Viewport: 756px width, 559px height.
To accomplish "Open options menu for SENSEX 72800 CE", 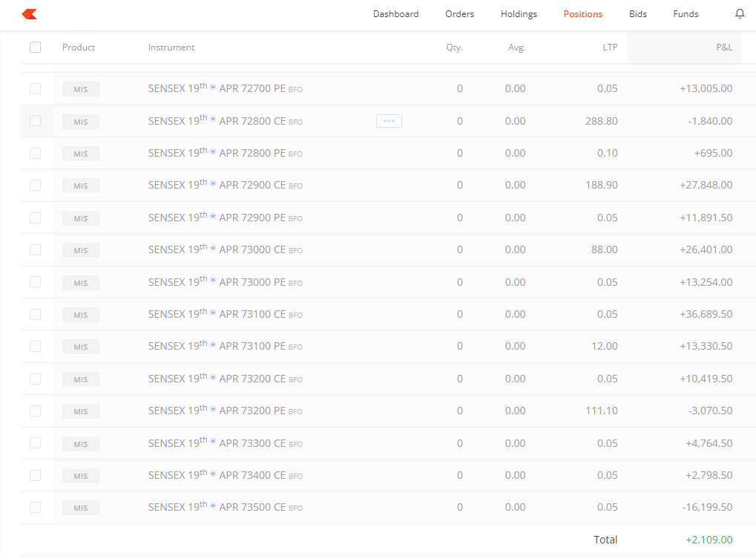I will pyautogui.click(x=389, y=120).
